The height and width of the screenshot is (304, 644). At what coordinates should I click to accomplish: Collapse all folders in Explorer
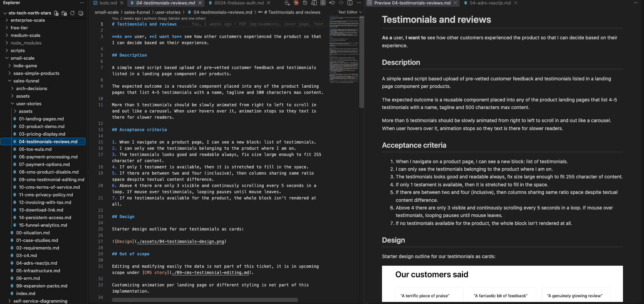tap(81, 13)
